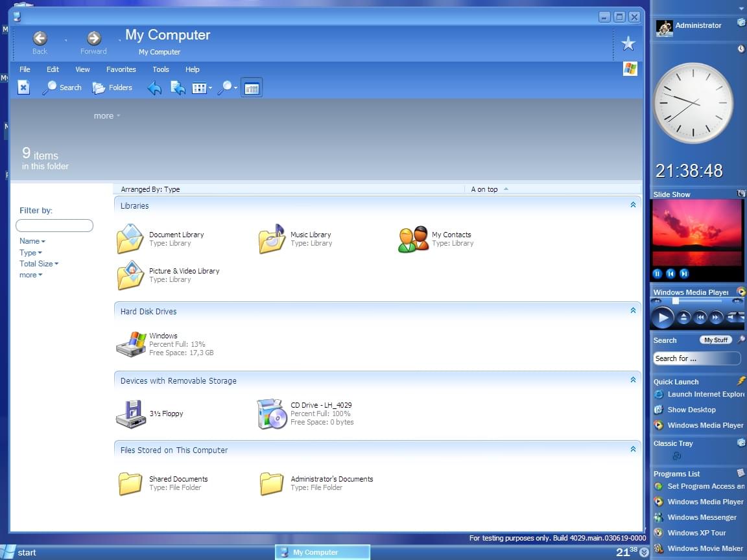This screenshot has height=560, width=747.
Task: Play in Windows Media Player sidebar tile
Action: (x=662, y=318)
